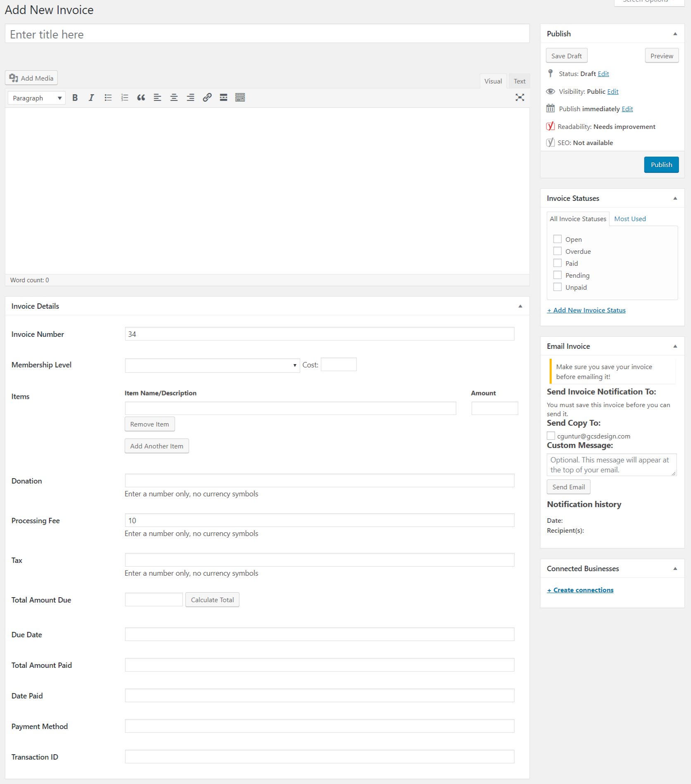Viewport: 691px width, 784px height.
Task: Click the Due Date field
Action: coord(320,634)
